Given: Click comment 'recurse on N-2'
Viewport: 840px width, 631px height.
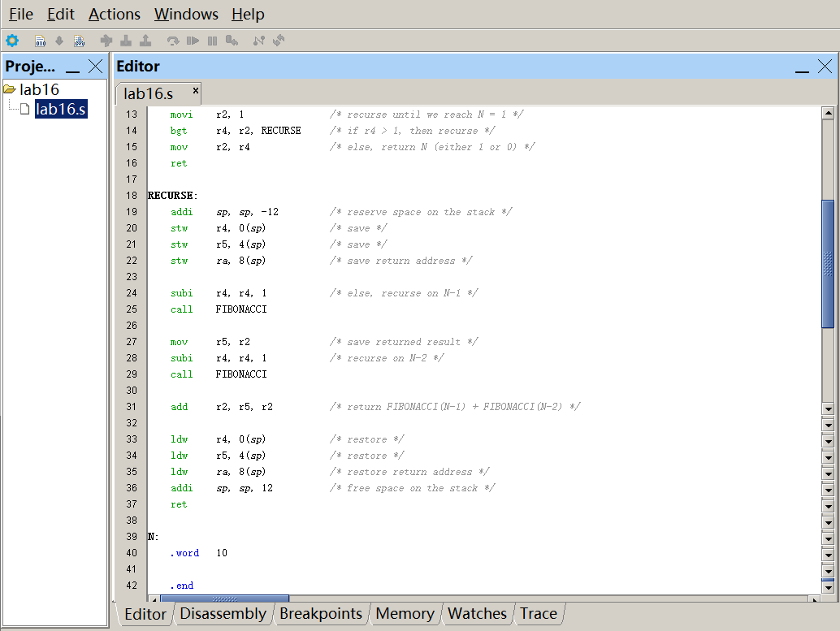Looking at the screenshot, I should point(387,358).
